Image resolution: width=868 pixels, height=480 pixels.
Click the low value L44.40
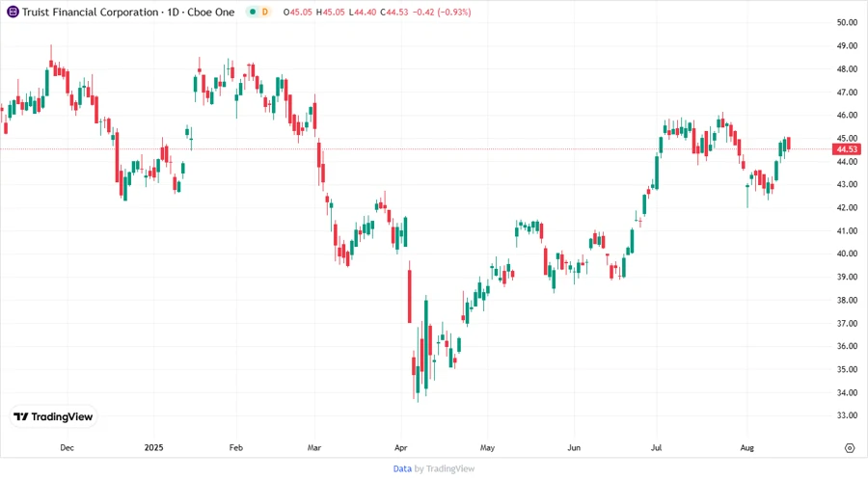pos(362,12)
